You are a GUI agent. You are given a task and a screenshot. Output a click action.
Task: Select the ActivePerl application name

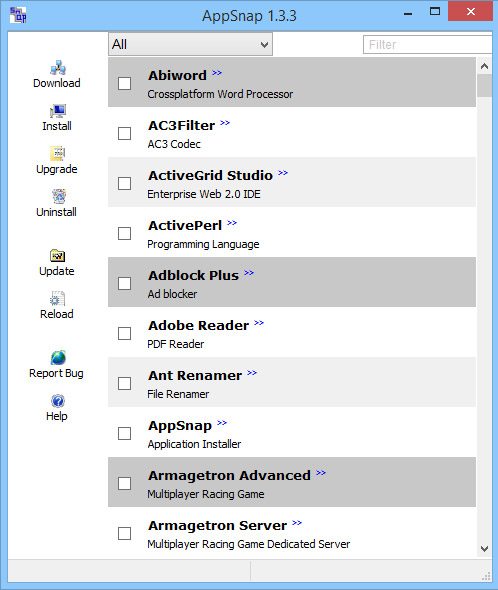coord(185,226)
